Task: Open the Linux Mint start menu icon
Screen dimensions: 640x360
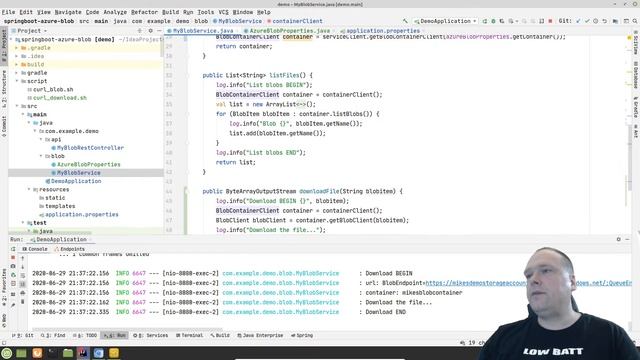Action: [7, 353]
